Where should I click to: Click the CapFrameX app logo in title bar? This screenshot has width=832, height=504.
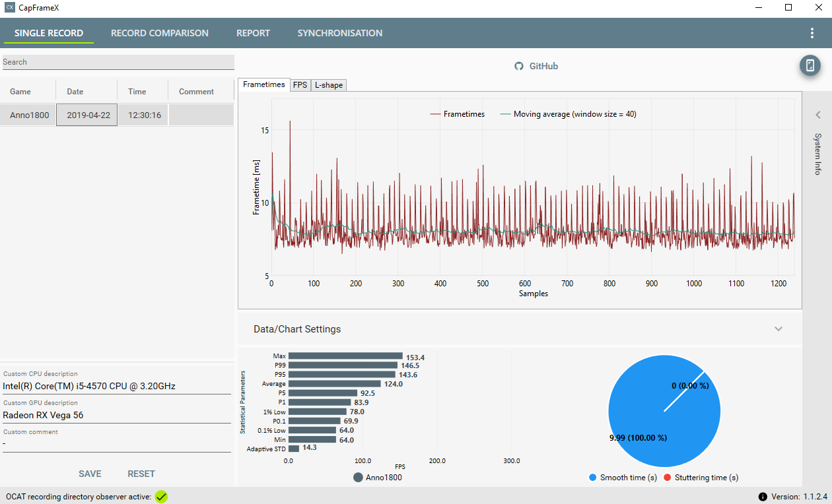tap(10, 8)
